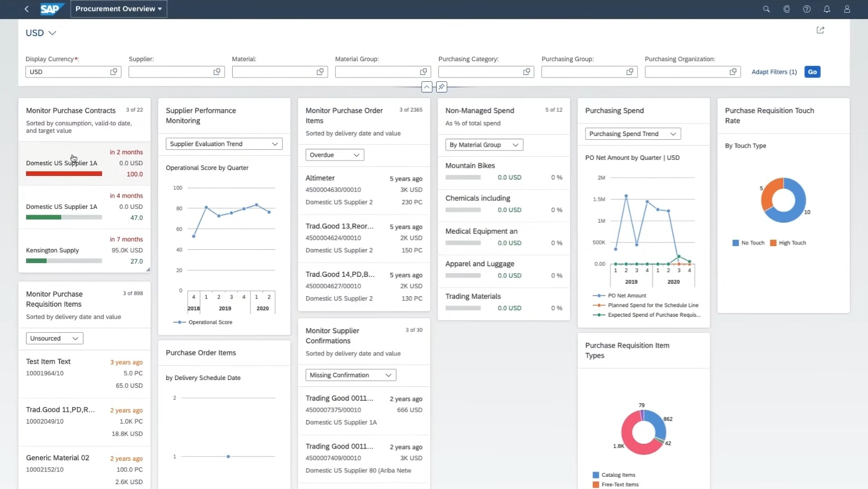Open the user profile icon
Image resolution: width=868 pixels, height=489 pixels.
point(847,9)
